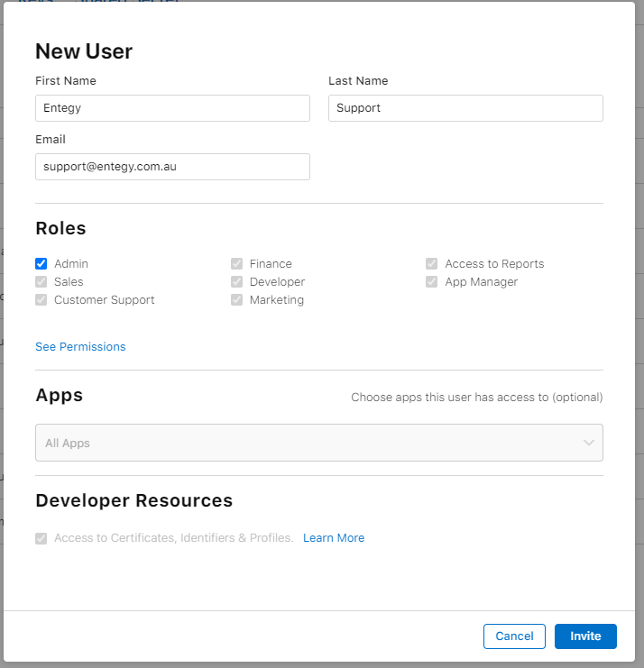Image resolution: width=644 pixels, height=668 pixels.
Task: Focus the Last Name field containing Support
Action: [x=465, y=108]
